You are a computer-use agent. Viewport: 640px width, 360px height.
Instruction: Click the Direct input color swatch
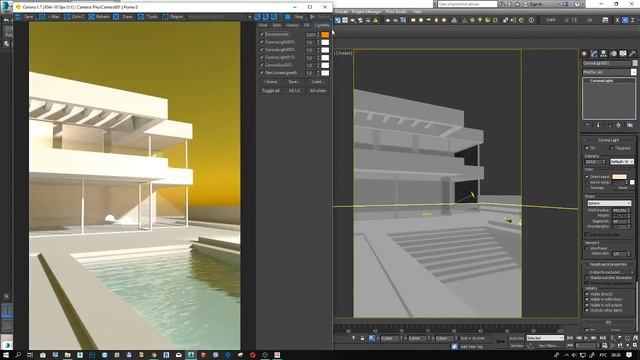619,177
